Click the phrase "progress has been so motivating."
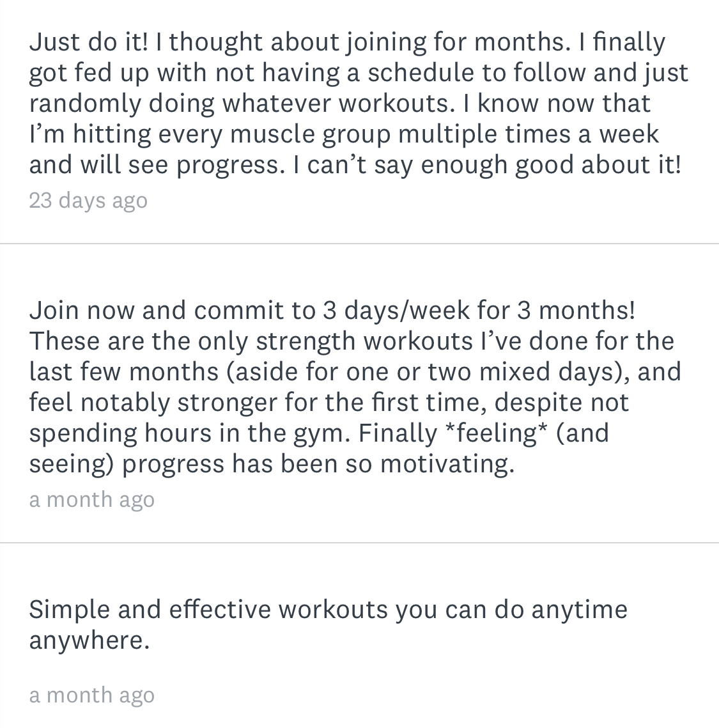 tap(318, 464)
